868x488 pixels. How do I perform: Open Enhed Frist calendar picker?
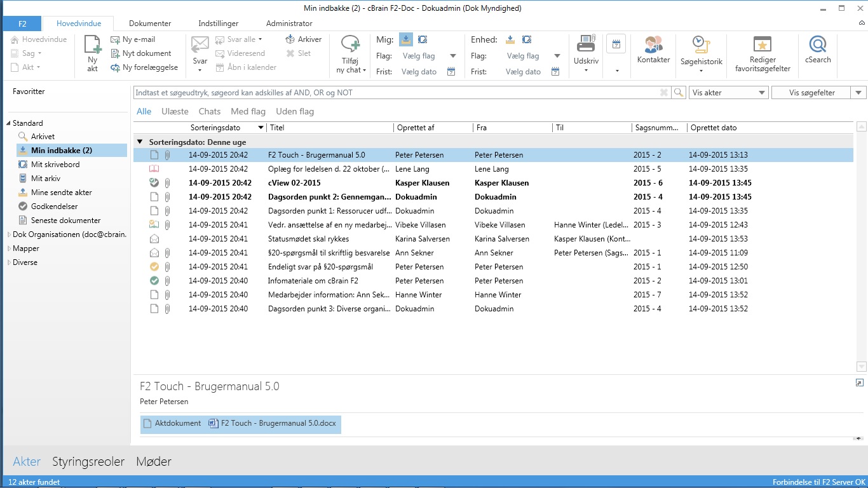click(x=555, y=72)
